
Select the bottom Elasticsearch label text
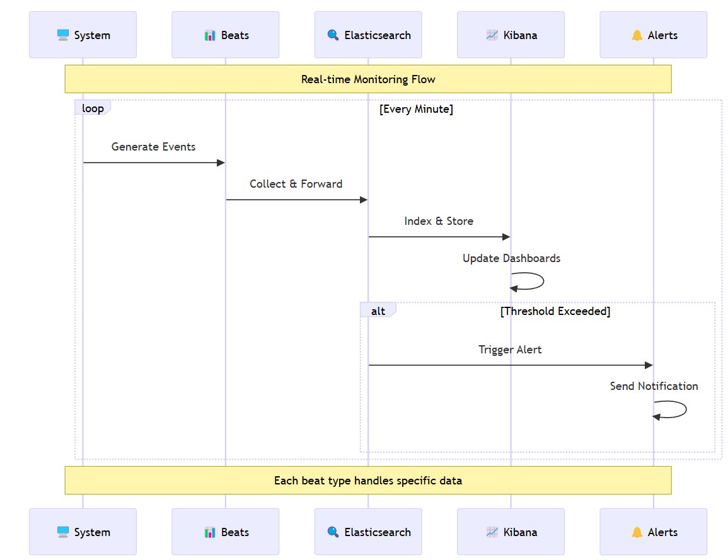pos(378,532)
